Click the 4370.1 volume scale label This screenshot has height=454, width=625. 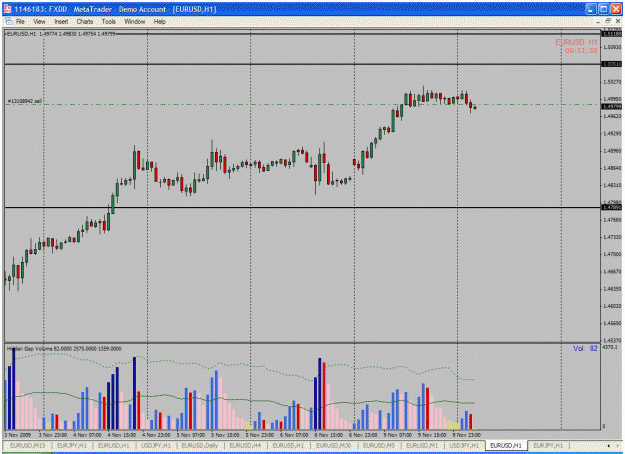(610, 347)
